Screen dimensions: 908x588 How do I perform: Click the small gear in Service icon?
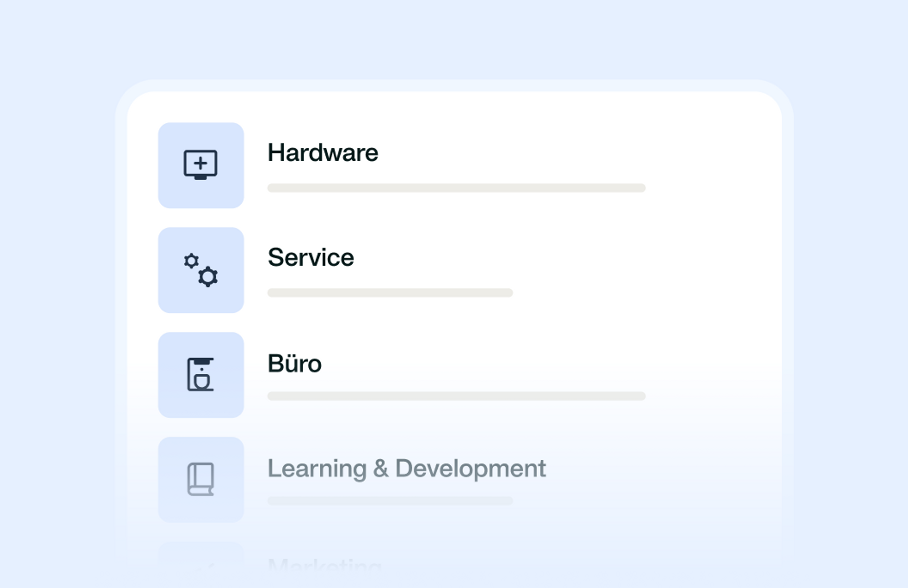pos(191,261)
